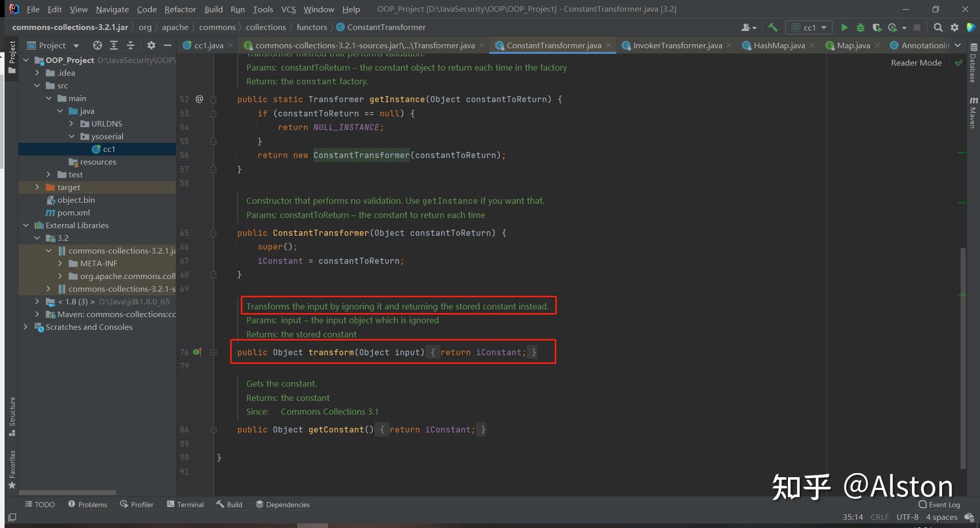
Task: Open the Refactor menu
Action: [180, 9]
